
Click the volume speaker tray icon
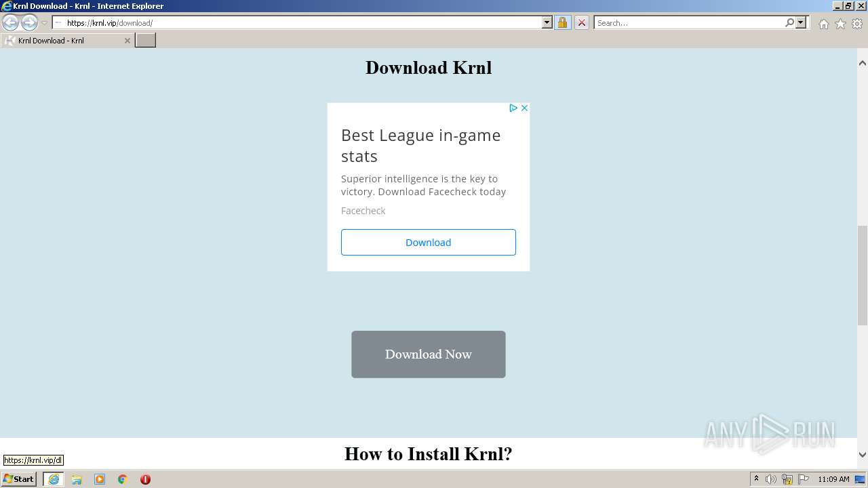[771, 479]
